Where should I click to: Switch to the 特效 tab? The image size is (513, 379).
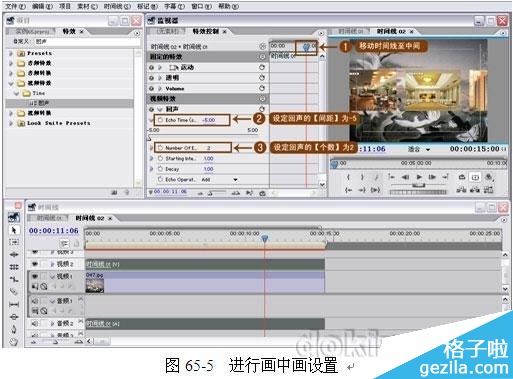click(69, 31)
